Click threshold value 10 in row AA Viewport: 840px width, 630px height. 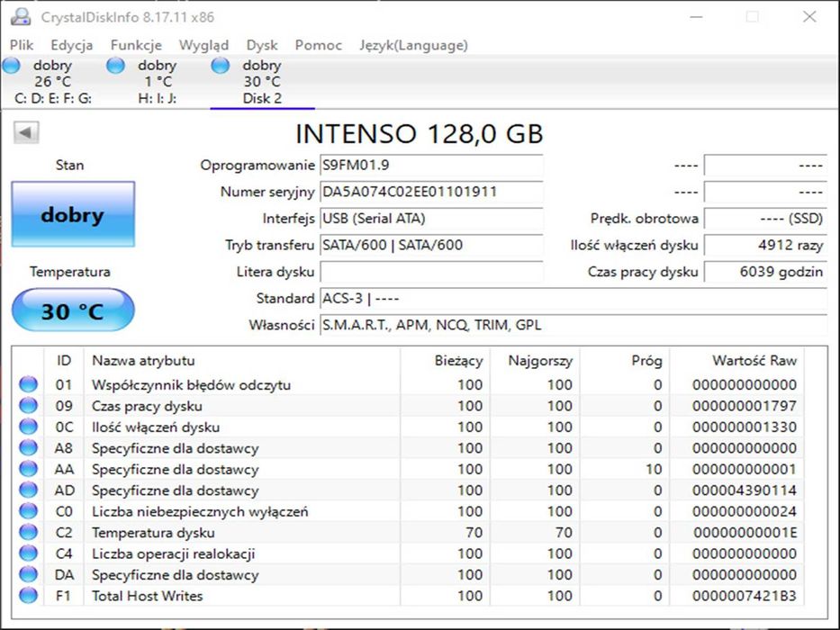point(654,469)
